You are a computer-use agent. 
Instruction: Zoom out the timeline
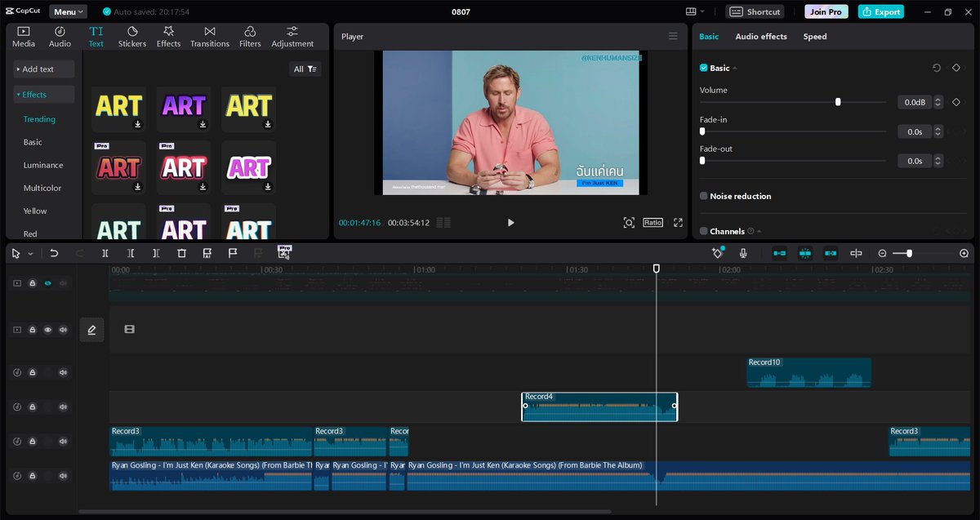[882, 254]
